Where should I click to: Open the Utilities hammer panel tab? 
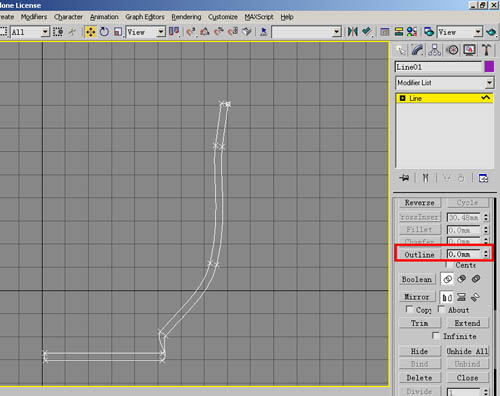[486, 50]
